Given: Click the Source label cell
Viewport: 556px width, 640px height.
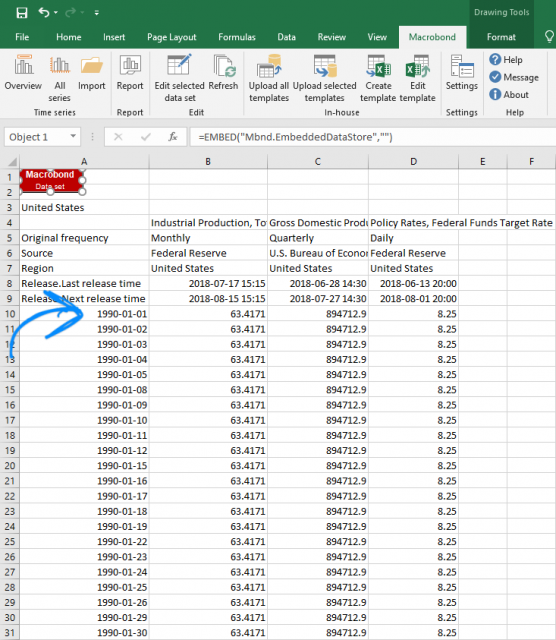Looking at the screenshot, I should coord(84,253).
